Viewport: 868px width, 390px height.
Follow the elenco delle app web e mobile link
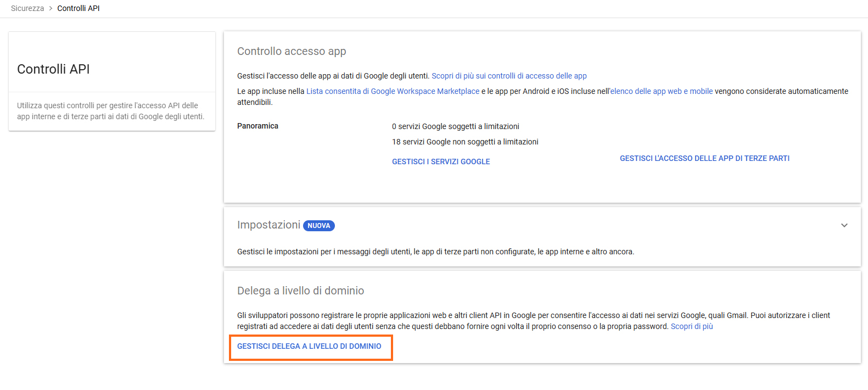(x=662, y=91)
